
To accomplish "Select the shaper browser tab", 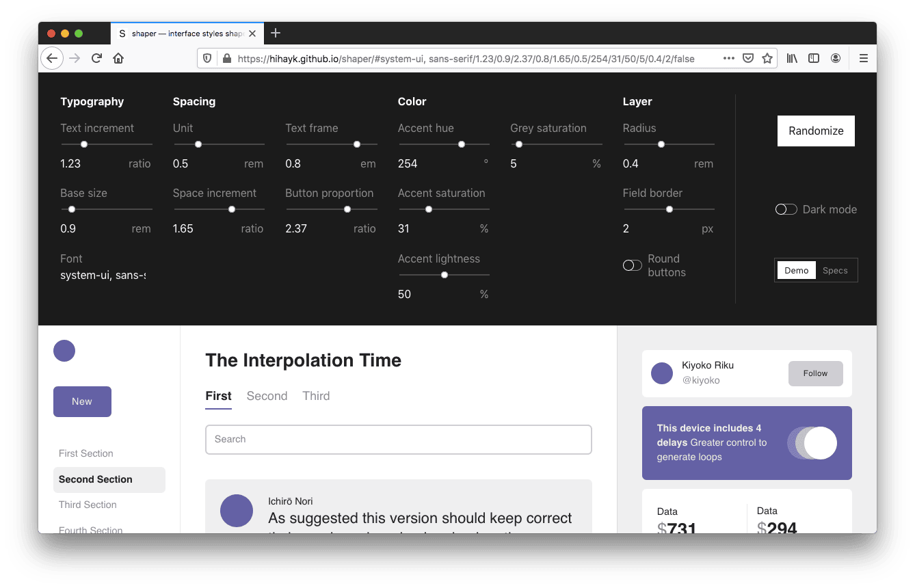I will [x=187, y=33].
